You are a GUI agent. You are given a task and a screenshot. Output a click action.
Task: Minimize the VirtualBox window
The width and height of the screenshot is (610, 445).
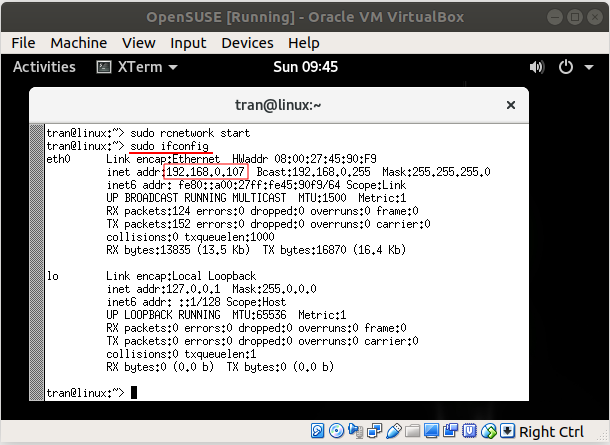click(x=555, y=17)
